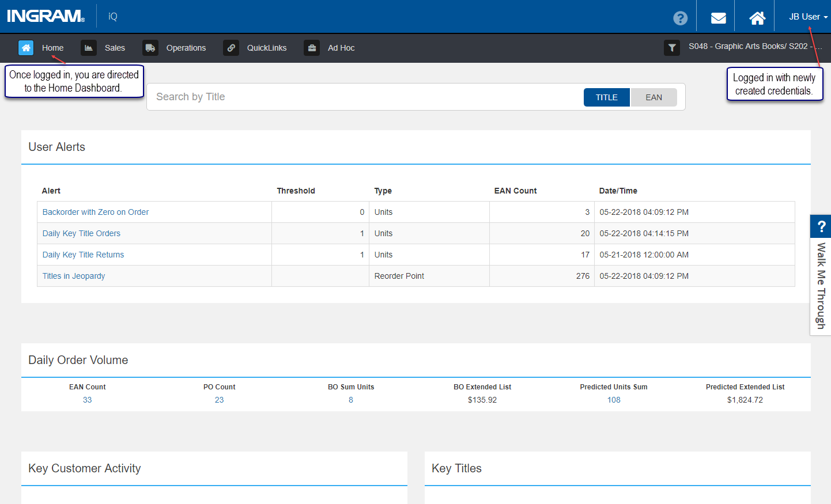Click the Search by Title field
Image resolution: width=831 pixels, height=504 pixels.
click(x=364, y=97)
